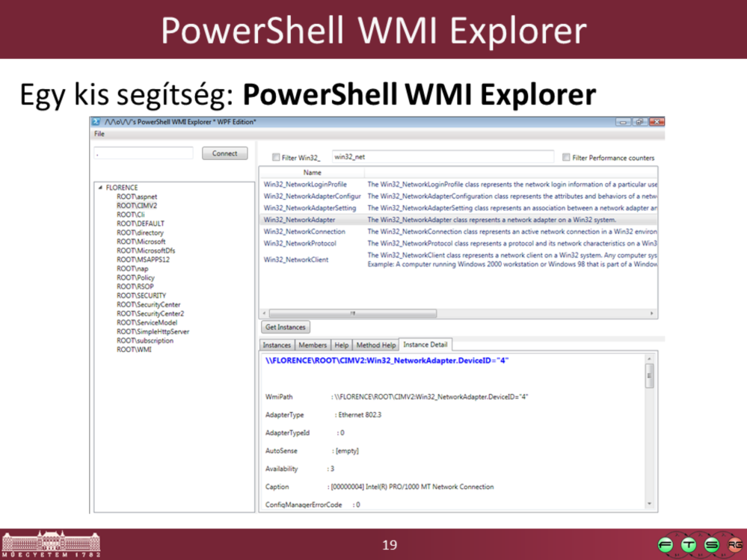Viewport: 747px width, 560px height.
Task: Click the green T logo icon in footer
Action: click(689, 545)
